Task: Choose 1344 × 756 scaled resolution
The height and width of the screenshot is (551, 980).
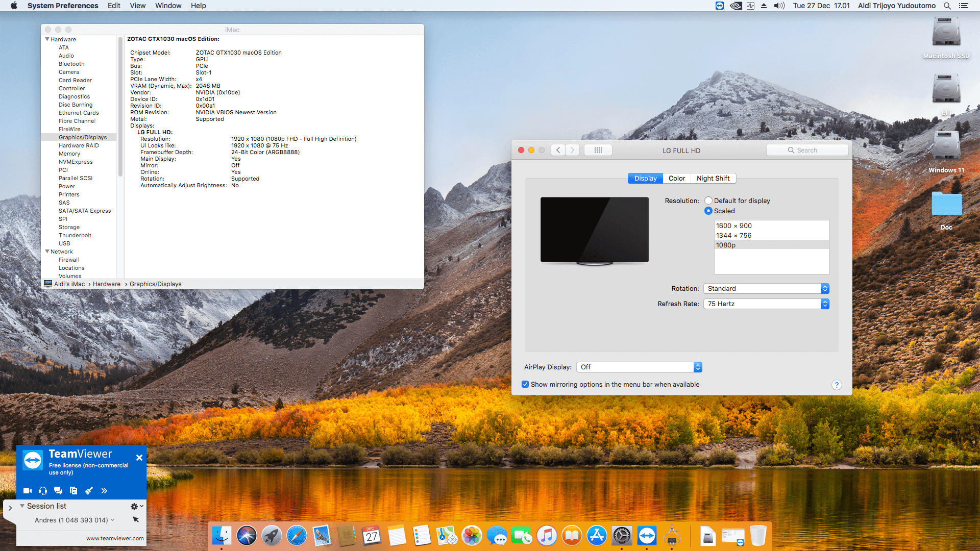Action: (771, 235)
